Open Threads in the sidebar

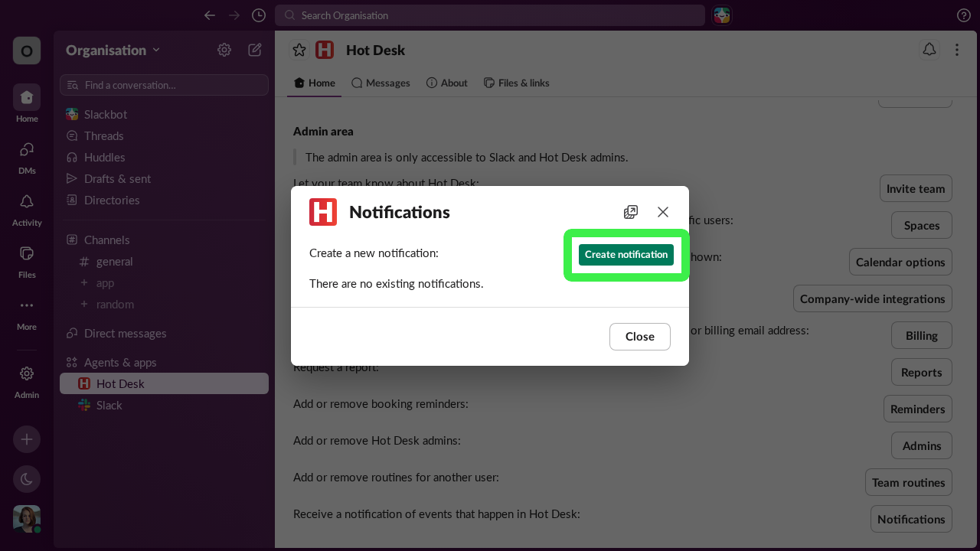[x=164, y=135]
